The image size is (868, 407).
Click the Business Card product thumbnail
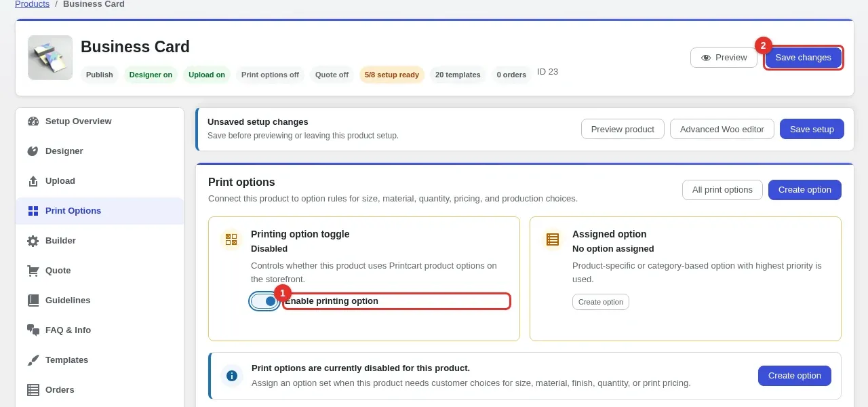coord(50,58)
